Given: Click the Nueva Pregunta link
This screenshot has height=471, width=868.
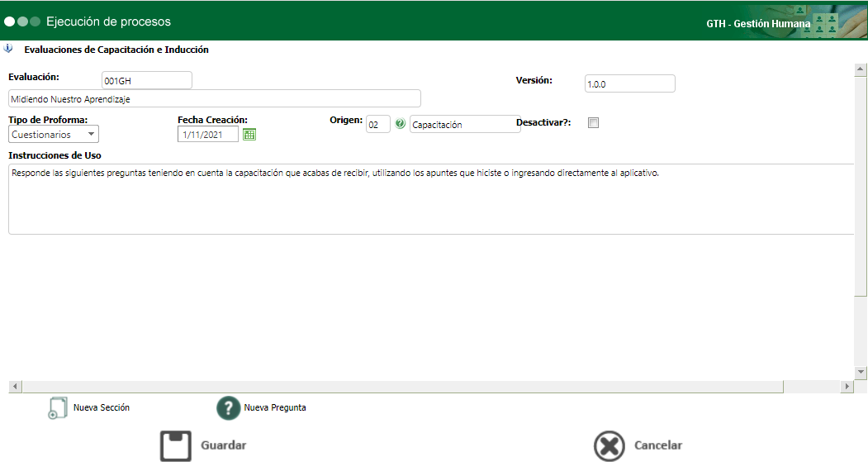Looking at the screenshot, I should (x=275, y=407).
